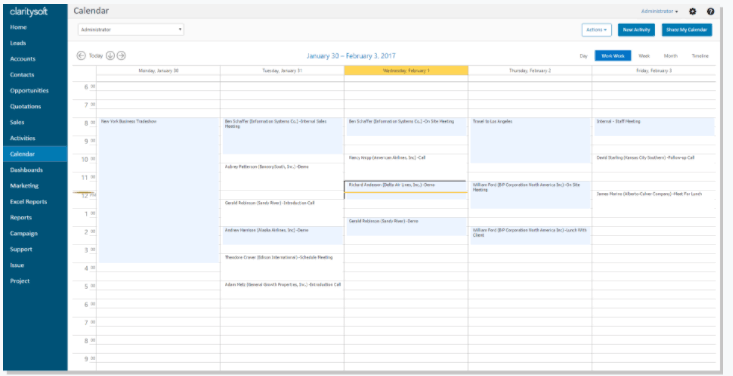Jump to Today

(x=96, y=56)
